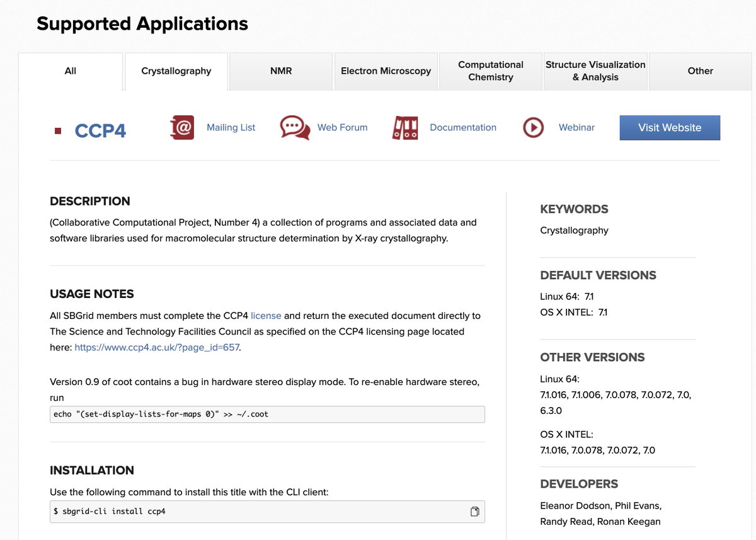This screenshot has height=540, width=756.
Task: Open the All applications tab
Action: click(x=71, y=71)
